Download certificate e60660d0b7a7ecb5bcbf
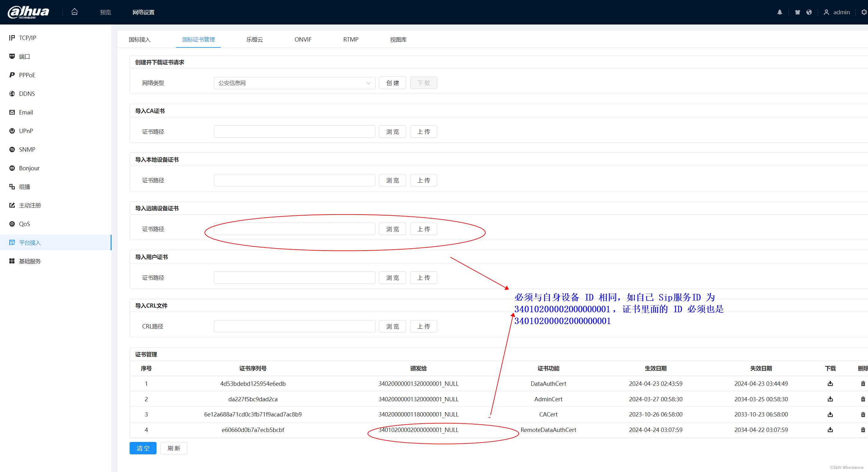This screenshot has width=868, height=472. [x=830, y=430]
